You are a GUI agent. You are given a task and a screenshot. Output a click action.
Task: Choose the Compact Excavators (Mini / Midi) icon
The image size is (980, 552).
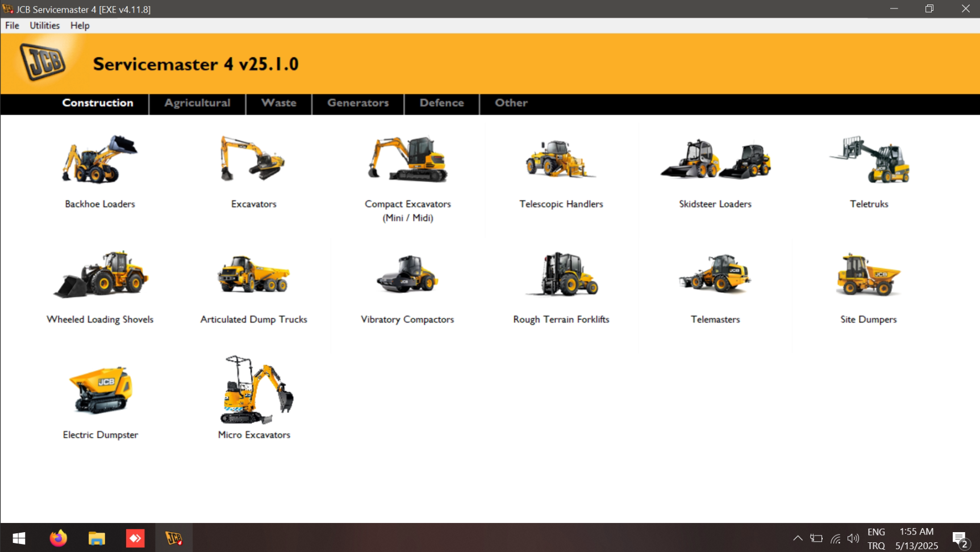coord(407,160)
